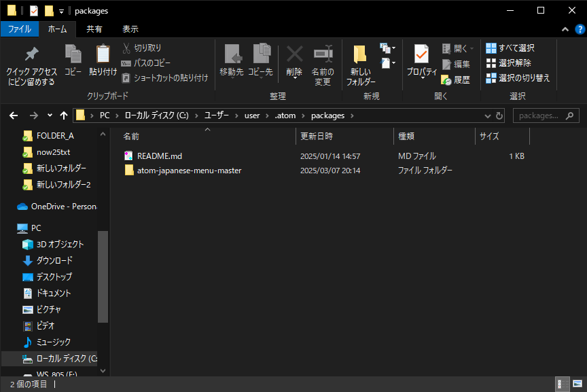Sort by the 名前 column header

point(207,137)
